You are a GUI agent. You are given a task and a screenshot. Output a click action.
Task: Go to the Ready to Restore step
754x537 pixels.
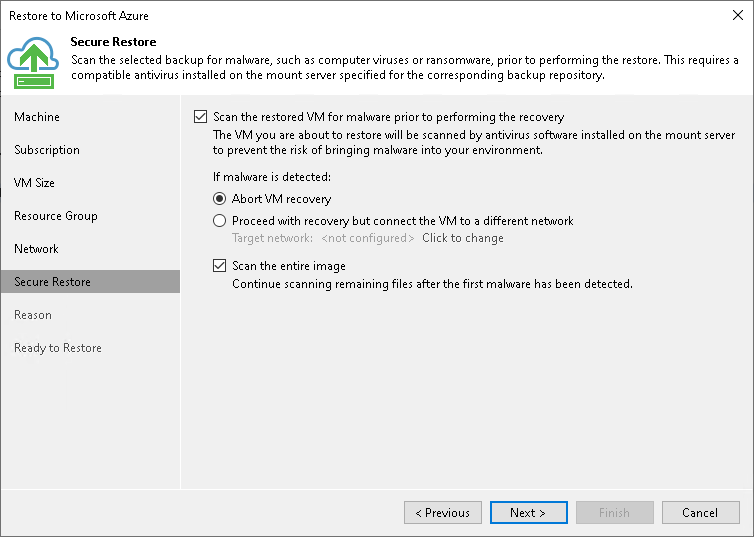(x=58, y=348)
